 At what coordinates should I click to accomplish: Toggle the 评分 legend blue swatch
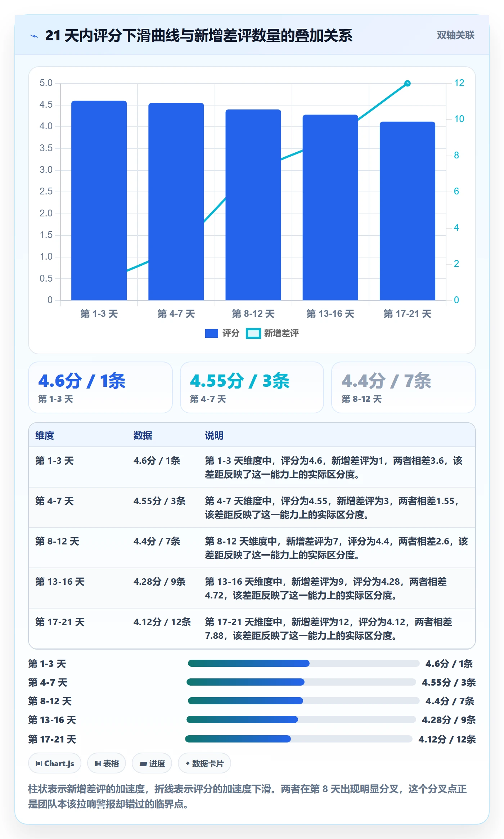(211, 333)
